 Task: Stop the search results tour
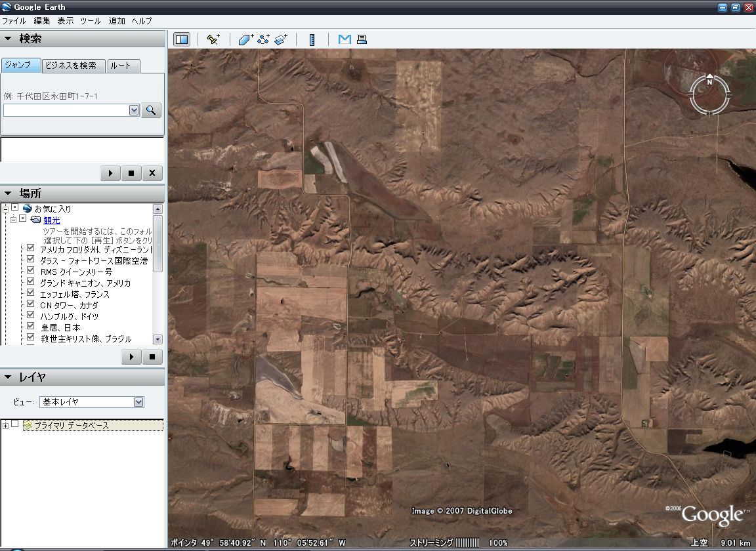point(131,173)
